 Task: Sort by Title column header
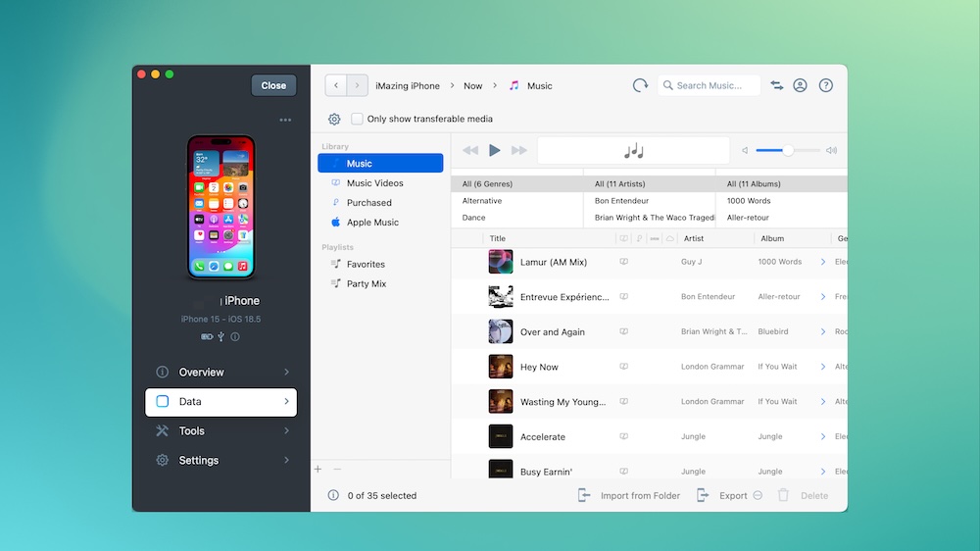[x=498, y=238]
